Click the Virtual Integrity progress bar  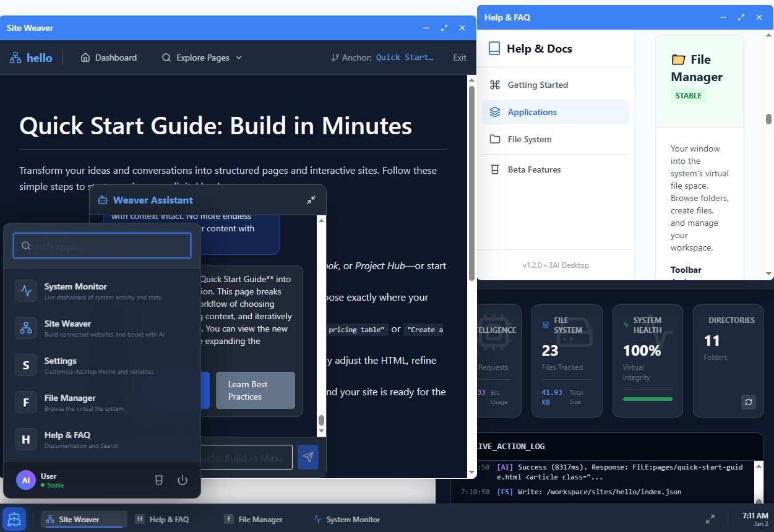click(647, 399)
